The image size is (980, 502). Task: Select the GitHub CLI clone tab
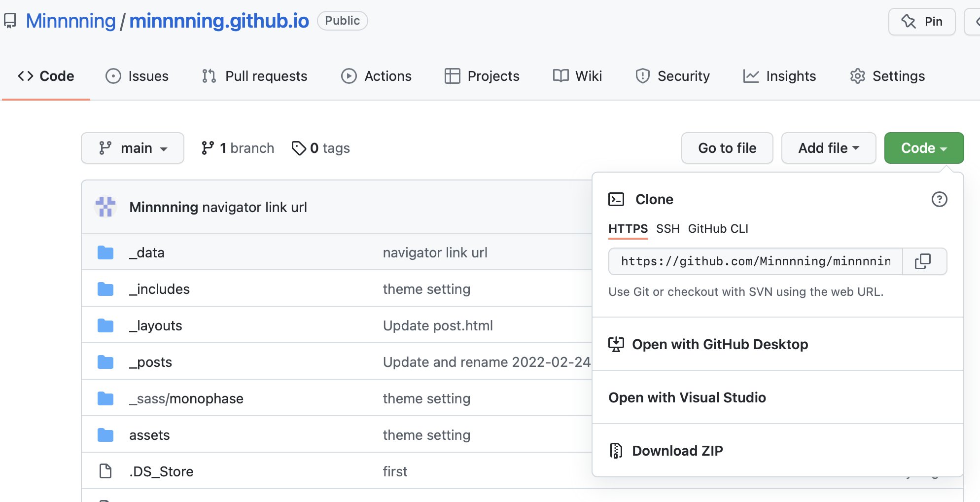(x=718, y=229)
